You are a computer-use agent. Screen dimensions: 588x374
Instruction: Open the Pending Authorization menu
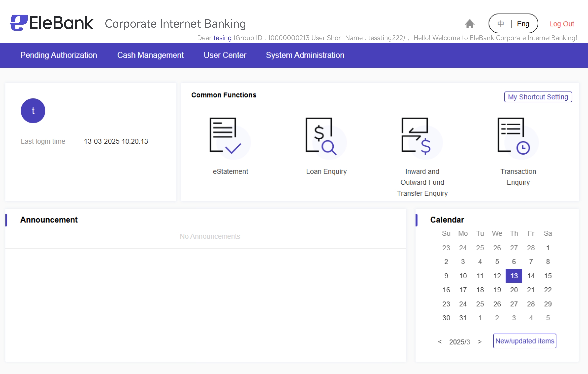click(x=58, y=55)
